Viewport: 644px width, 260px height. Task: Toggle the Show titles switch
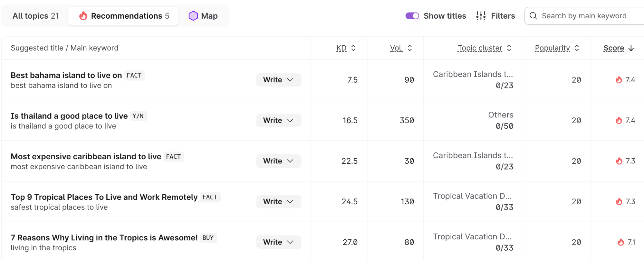click(x=412, y=16)
